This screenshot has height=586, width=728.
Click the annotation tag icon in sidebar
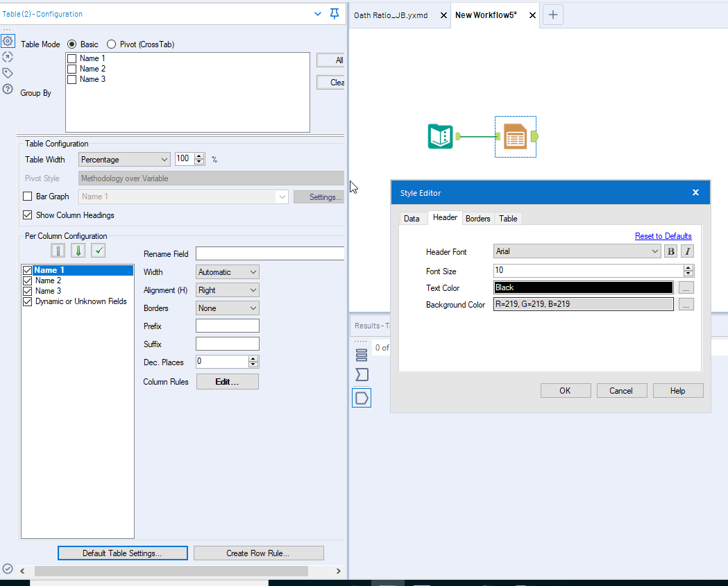pyautogui.click(x=7, y=73)
